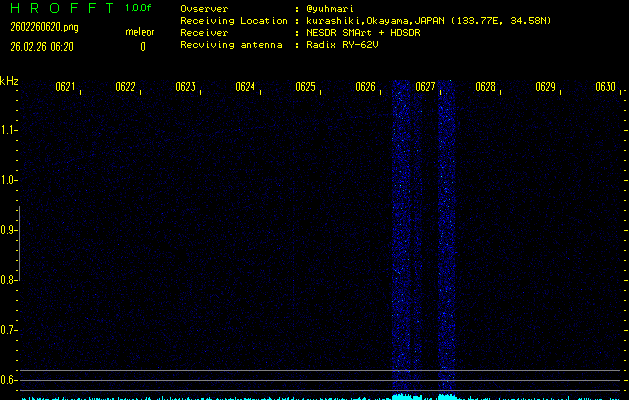Click the 0.7 kHz frequency tick
Viewport: 629px width, 400px height.
(9, 330)
